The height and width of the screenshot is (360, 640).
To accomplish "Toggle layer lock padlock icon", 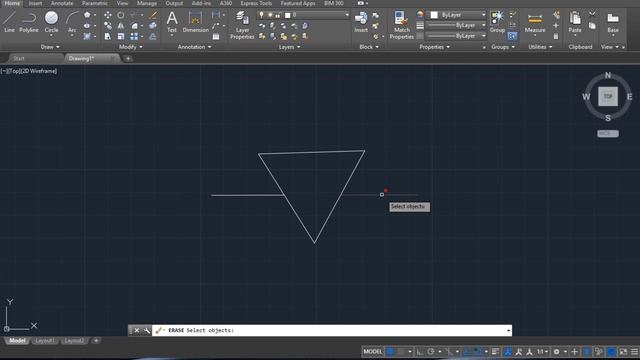I will pos(278,15).
